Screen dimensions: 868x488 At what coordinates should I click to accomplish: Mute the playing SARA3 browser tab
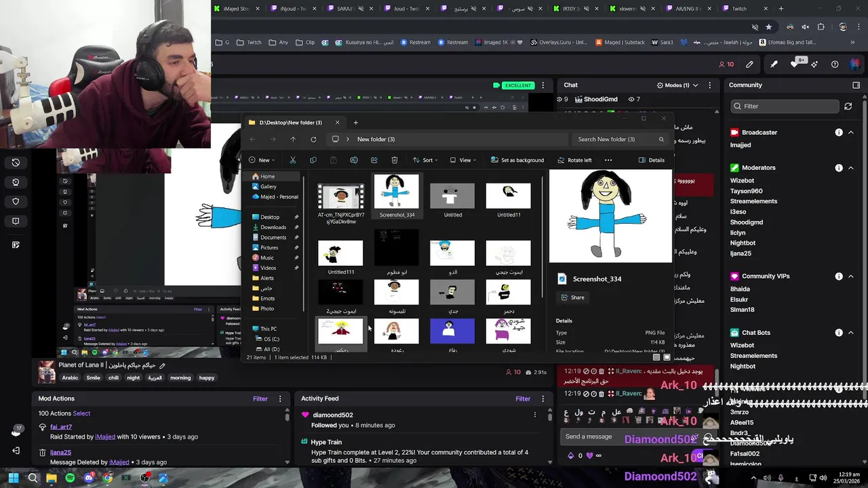(x=361, y=9)
